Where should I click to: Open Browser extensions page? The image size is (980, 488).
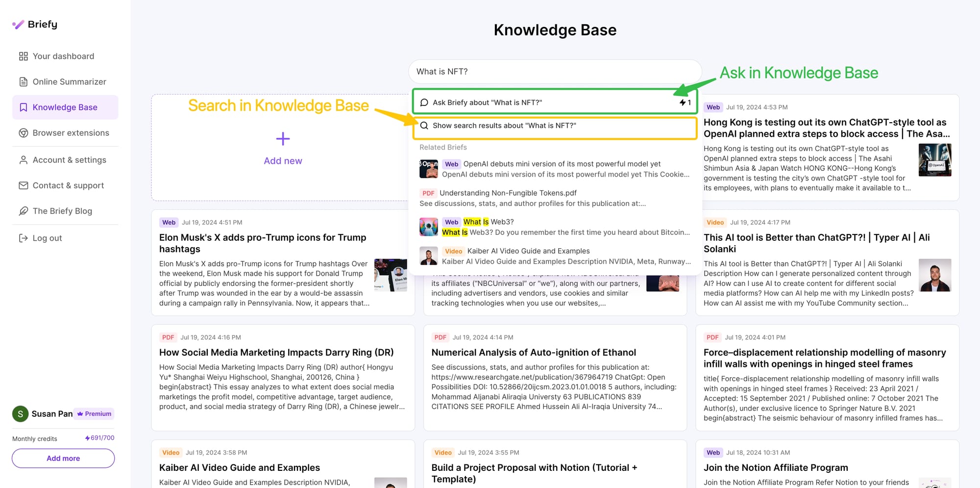pos(65,133)
